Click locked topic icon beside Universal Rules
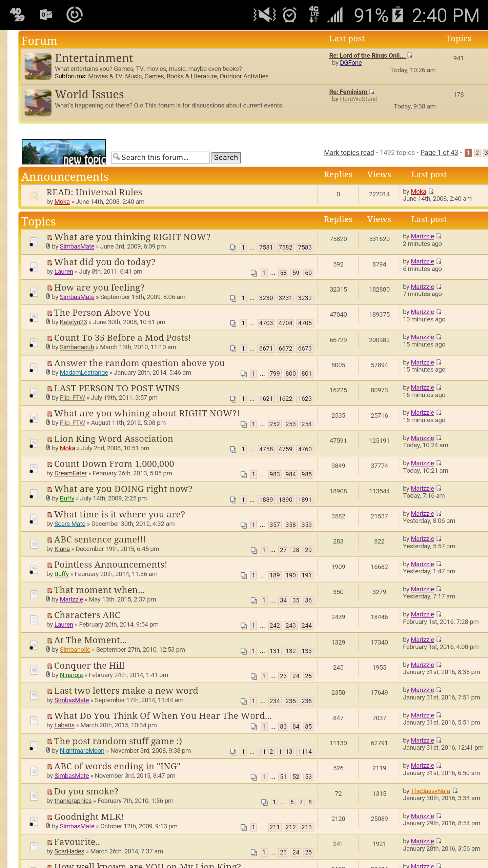The image size is (488, 868). pos(34,196)
